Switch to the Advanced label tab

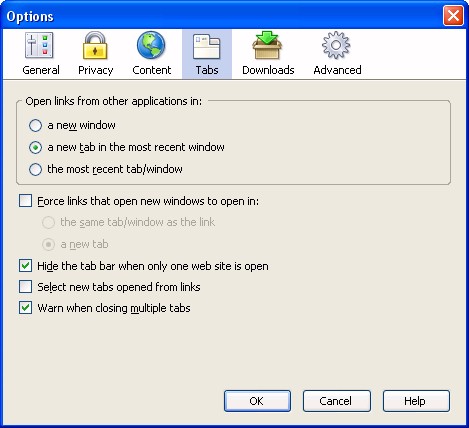(x=337, y=70)
